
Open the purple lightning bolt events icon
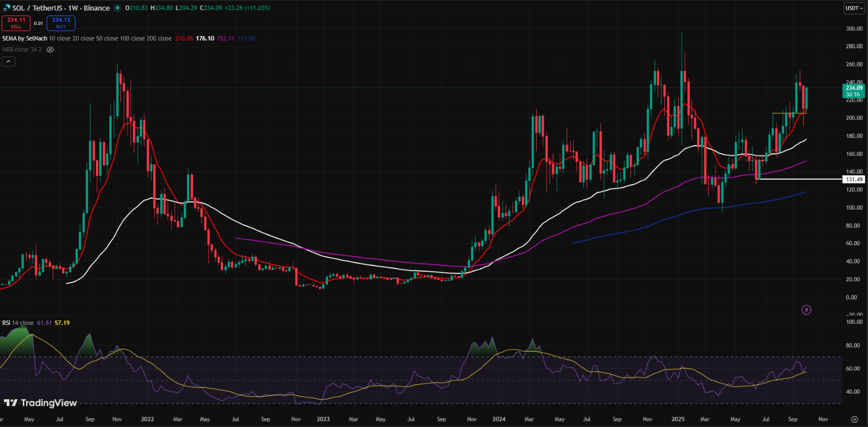pos(806,309)
